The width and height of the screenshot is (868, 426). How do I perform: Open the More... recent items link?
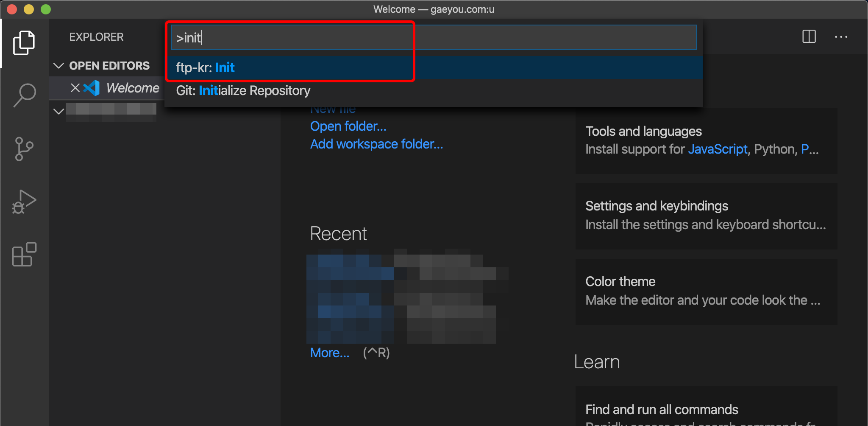pos(330,353)
